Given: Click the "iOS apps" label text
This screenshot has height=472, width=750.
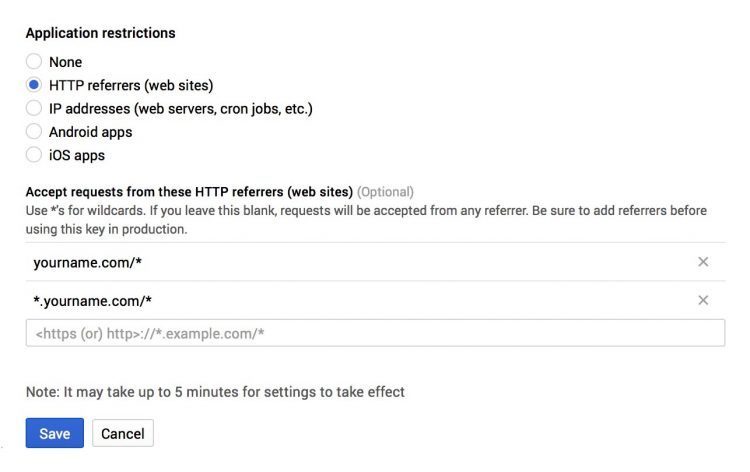Looking at the screenshot, I should 77,155.
